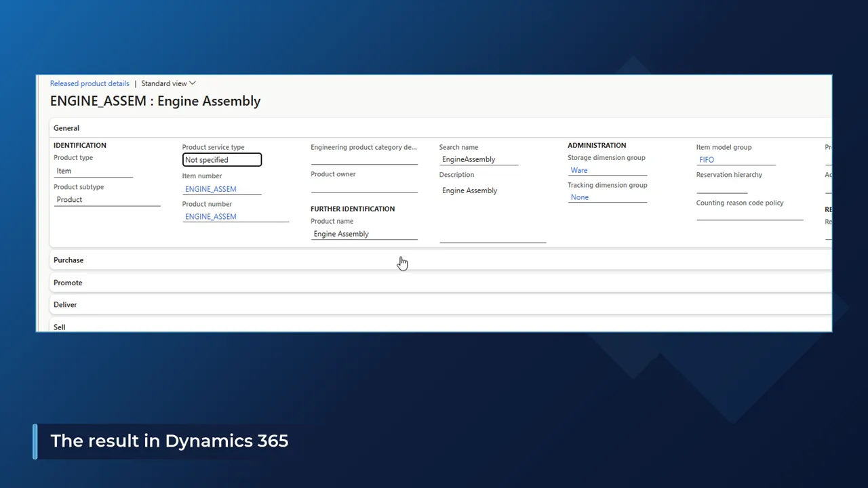The width and height of the screenshot is (868, 488).
Task: Edit the Search name EngineAssembly field
Action: 479,159
